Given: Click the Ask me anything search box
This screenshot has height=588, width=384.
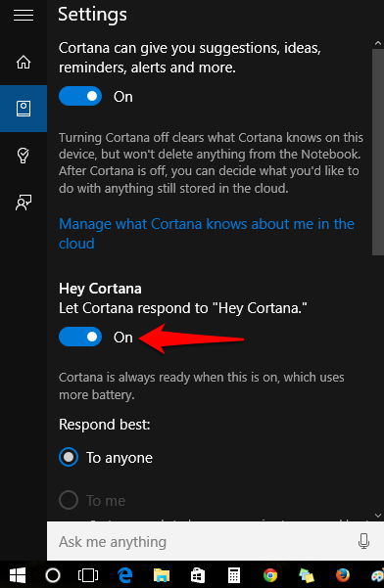Looking at the screenshot, I should click(216, 541).
